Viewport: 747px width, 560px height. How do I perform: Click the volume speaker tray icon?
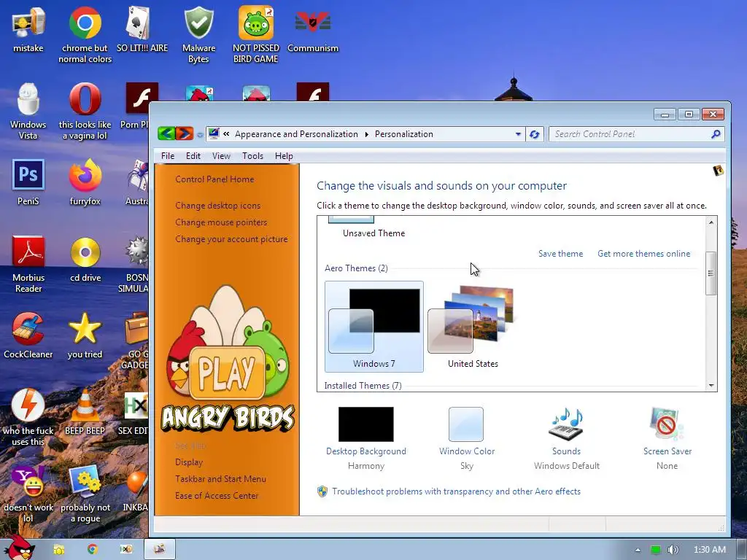pyautogui.click(x=673, y=550)
